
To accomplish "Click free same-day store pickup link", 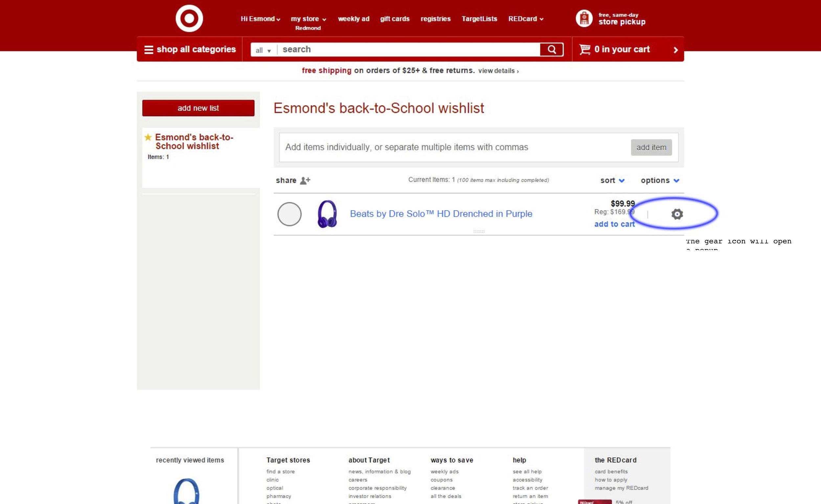I will coord(622,19).
